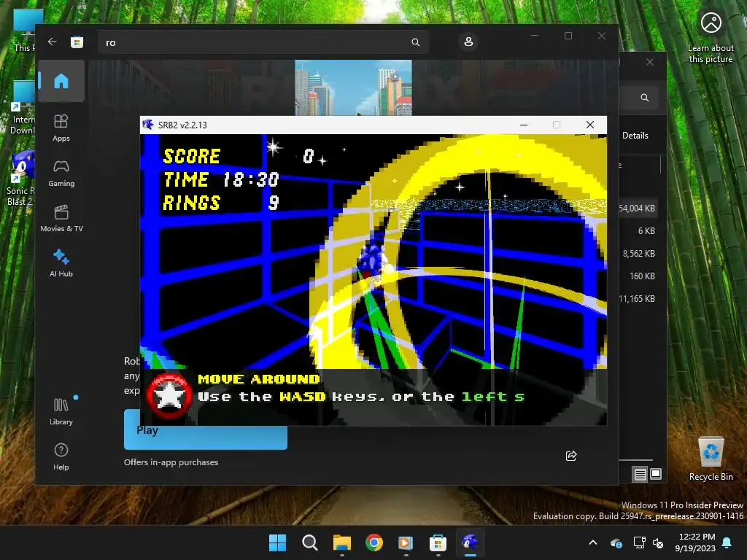
Task: Select the This PC desktop icon
Action: point(24,31)
